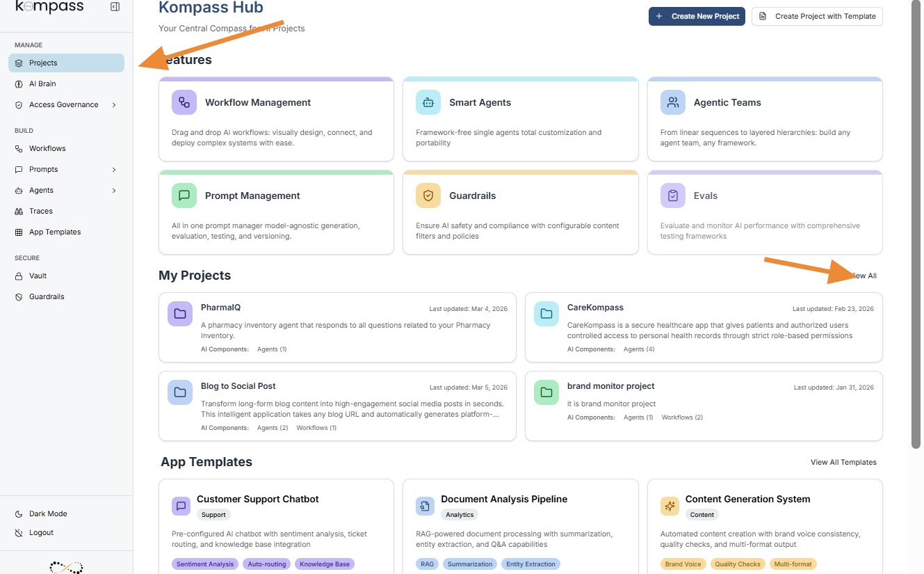This screenshot has height=574, width=924.
Task: Click the Evals clipboard icon
Action: (x=673, y=196)
